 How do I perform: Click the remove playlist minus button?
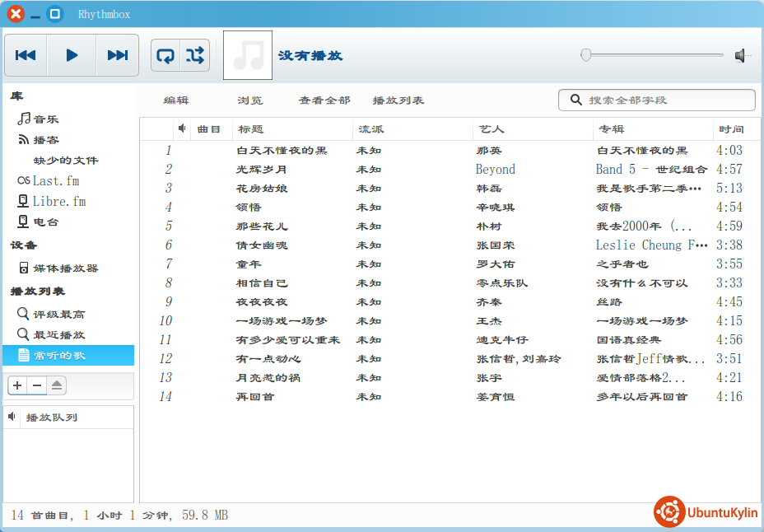pos(36,385)
